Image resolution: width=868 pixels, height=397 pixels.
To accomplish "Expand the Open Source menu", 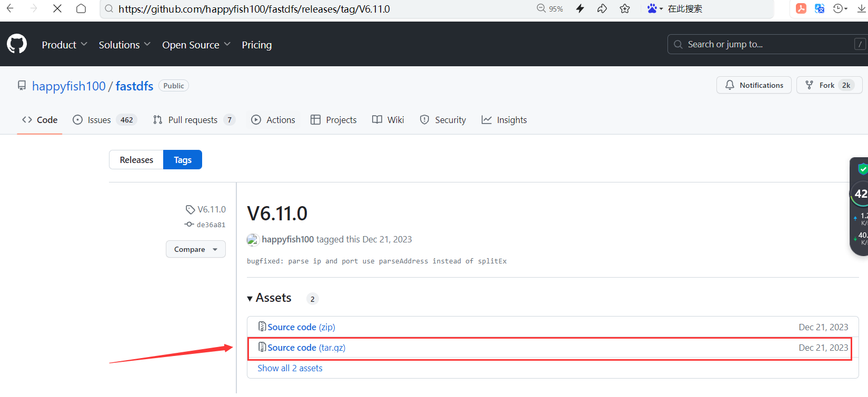I will [x=196, y=45].
